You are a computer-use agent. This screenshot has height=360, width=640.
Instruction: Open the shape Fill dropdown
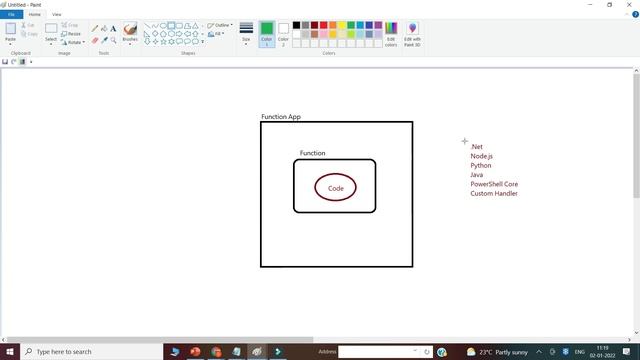216,34
